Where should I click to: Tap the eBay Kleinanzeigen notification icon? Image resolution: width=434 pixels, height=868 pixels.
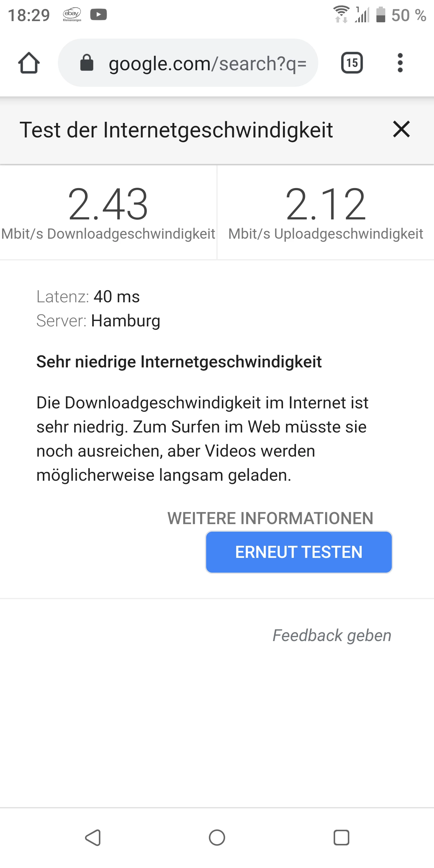72,15
